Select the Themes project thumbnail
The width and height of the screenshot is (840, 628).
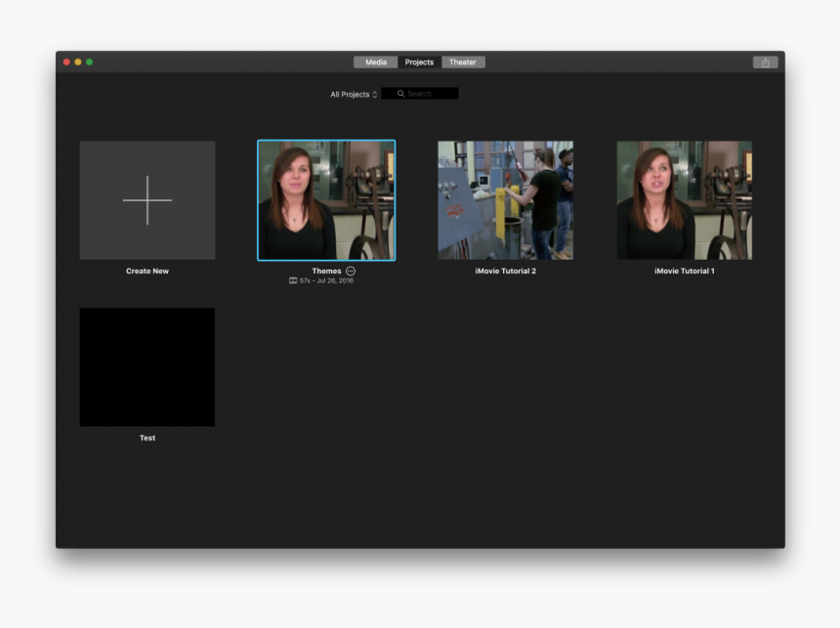click(x=326, y=199)
